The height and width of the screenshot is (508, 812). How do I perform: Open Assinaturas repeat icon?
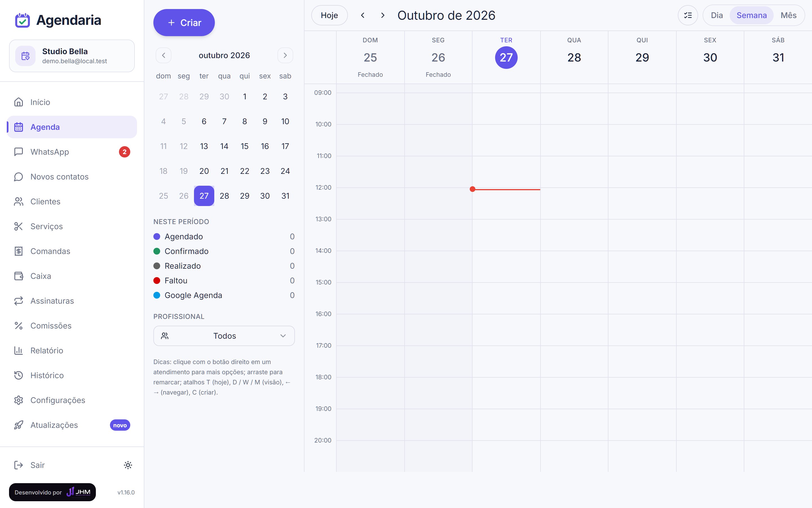point(18,301)
